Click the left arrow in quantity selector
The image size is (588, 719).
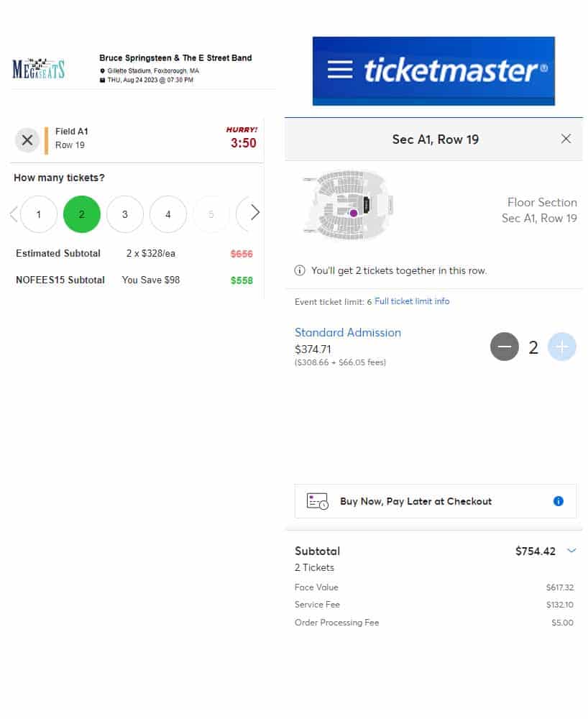pyautogui.click(x=13, y=213)
